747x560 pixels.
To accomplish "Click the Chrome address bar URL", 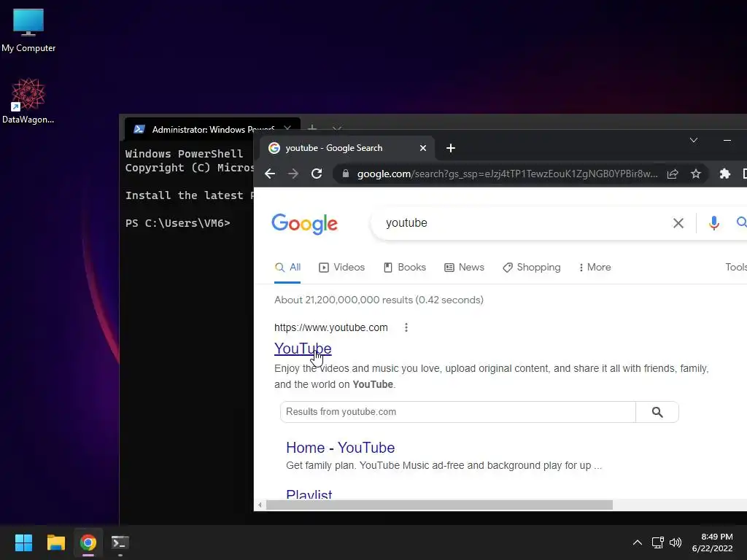I will 508,174.
